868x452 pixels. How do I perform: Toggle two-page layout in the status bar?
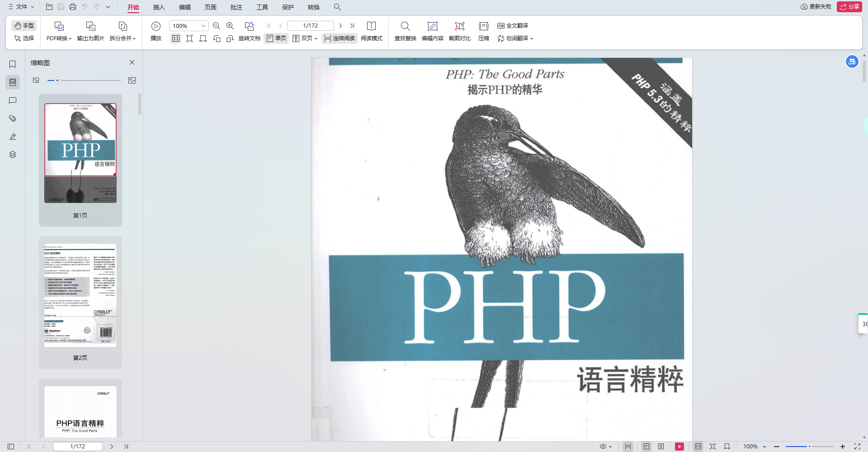661,447
